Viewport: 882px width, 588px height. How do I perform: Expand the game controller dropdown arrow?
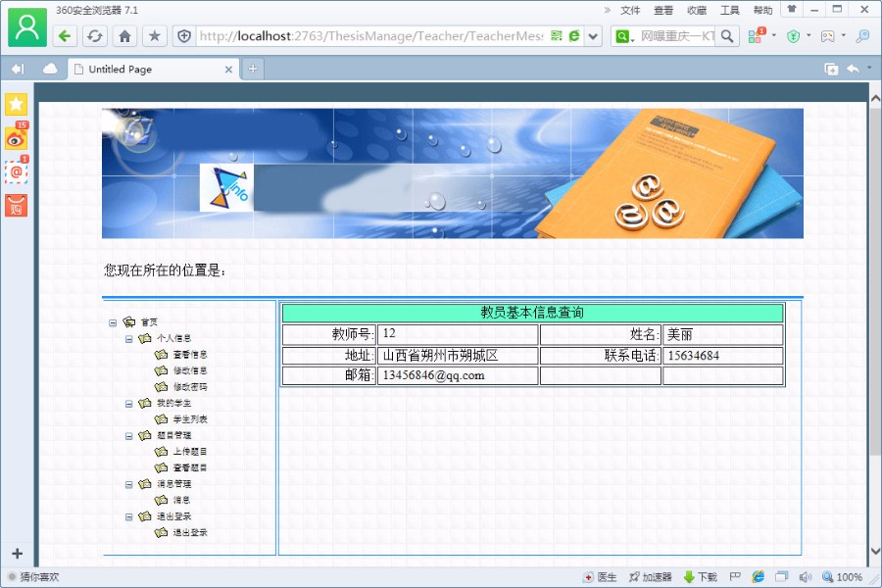843,35
